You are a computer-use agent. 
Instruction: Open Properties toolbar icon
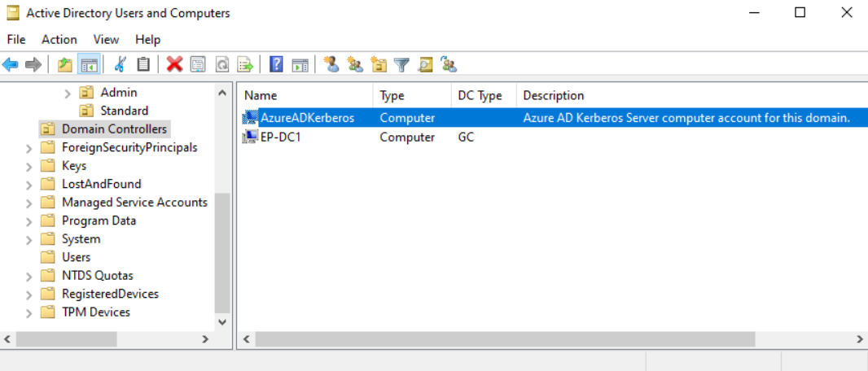pos(198,65)
